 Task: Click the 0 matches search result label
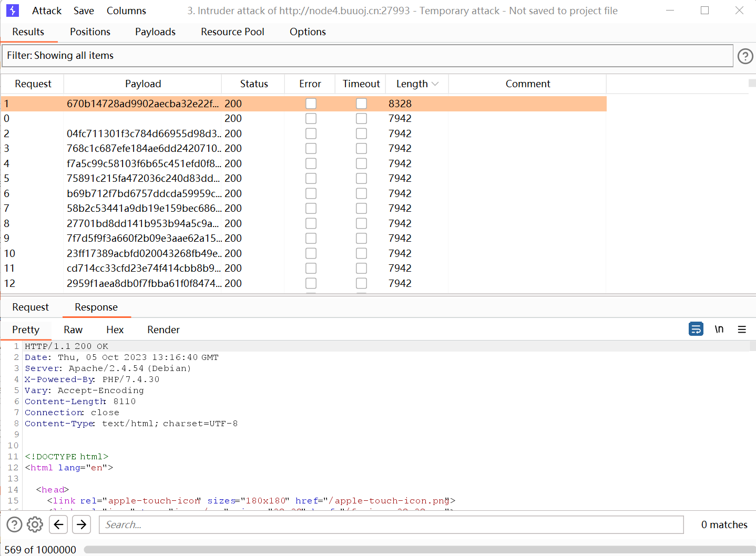(724, 524)
